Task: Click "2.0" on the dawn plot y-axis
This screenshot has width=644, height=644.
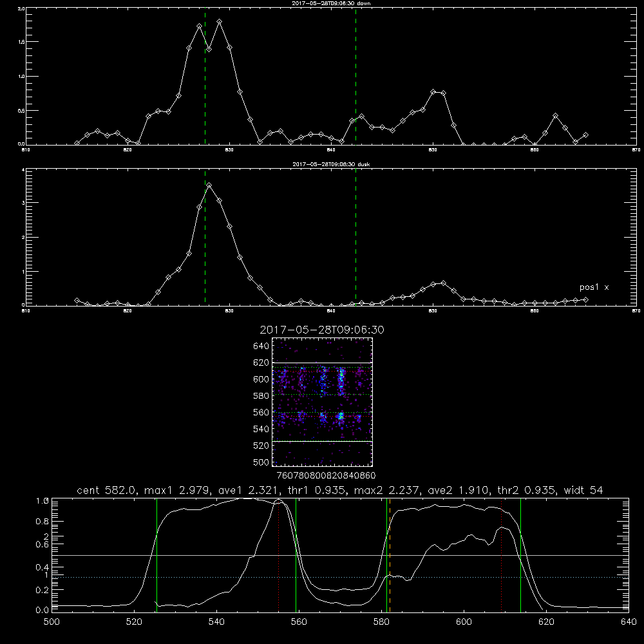Action: (x=20, y=8)
